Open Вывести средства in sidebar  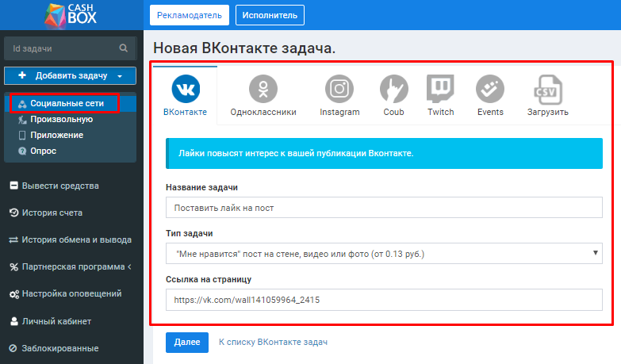pyautogui.click(x=60, y=186)
